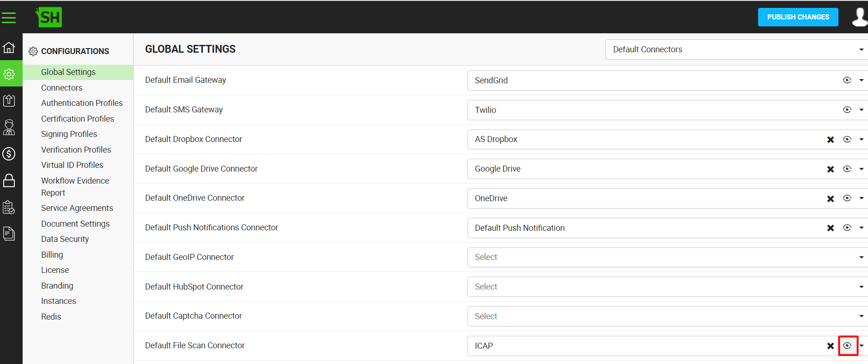This screenshot has height=364, width=868.
Task: Click the 'Default Email Gateway' label
Action: point(185,80)
